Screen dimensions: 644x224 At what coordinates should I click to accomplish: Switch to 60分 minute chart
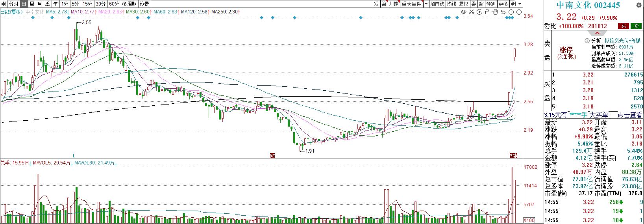[x=114, y=4]
